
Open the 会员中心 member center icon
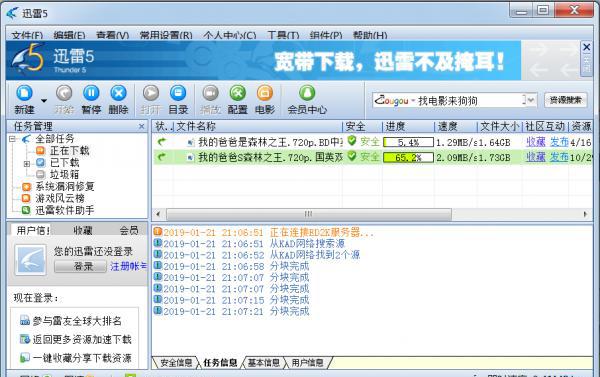coord(307,93)
